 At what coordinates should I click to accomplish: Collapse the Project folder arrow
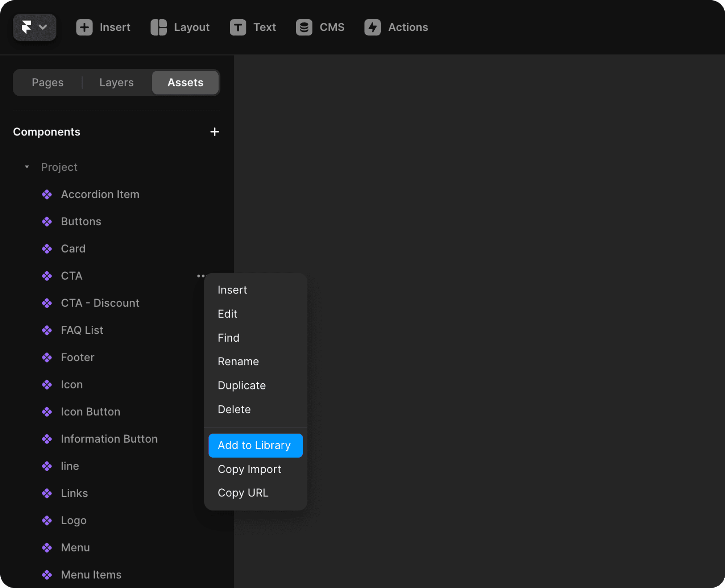(27, 167)
